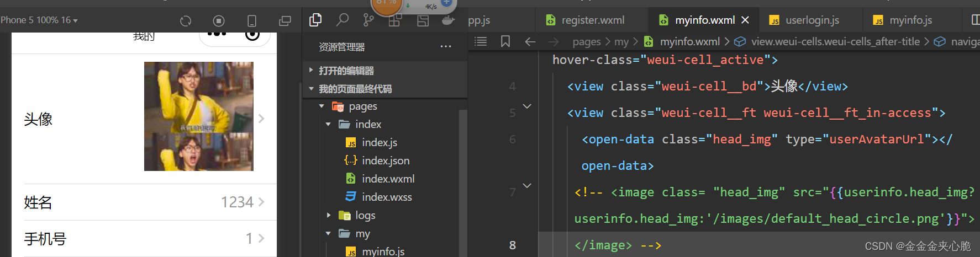Viewport: 980px width, 257px height.
Task: Collapse the index folder
Action: pyautogui.click(x=329, y=124)
